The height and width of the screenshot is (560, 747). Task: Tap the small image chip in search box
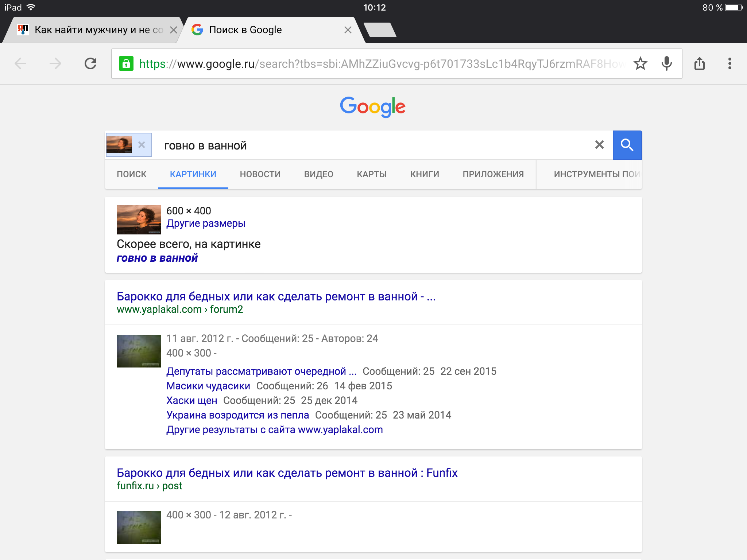[119, 145]
